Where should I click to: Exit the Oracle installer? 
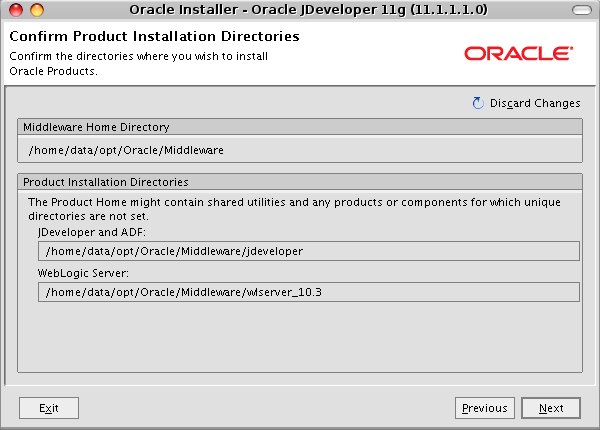(x=49, y=408)
